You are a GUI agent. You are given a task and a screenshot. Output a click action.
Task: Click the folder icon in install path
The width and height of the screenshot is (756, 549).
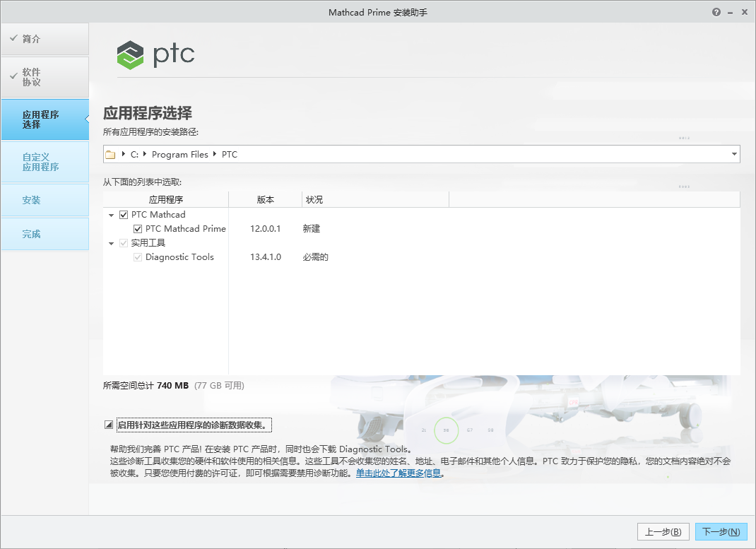pos(110,154)
